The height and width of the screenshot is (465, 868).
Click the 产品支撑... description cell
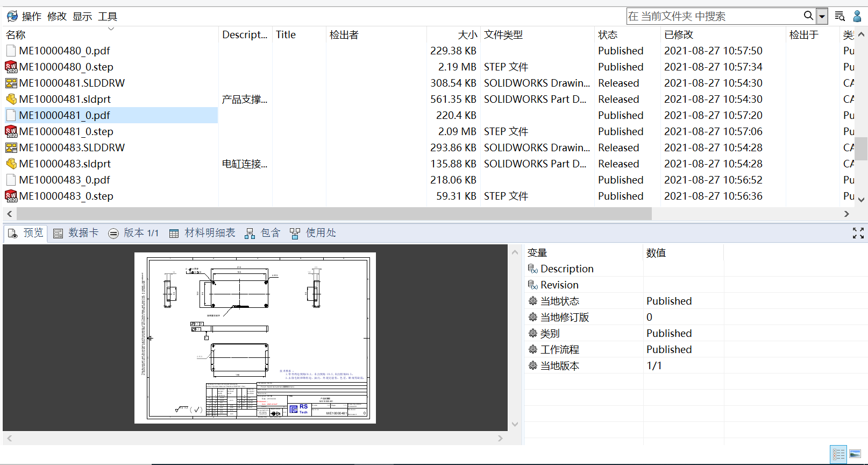[x=245, y=99]
